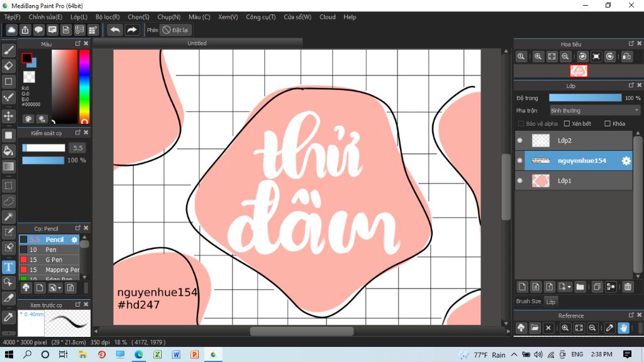Select the Magic Wand tool
The height and width of the screenshot is (362, 644).
click(9, 217)
